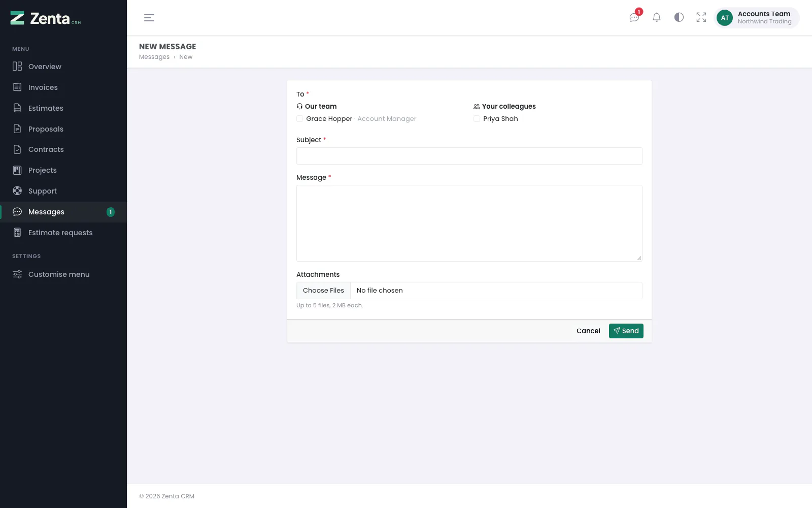The image size is (812, 508).
Task: Click the Zenta CRM logo
Action: point(46,18)
